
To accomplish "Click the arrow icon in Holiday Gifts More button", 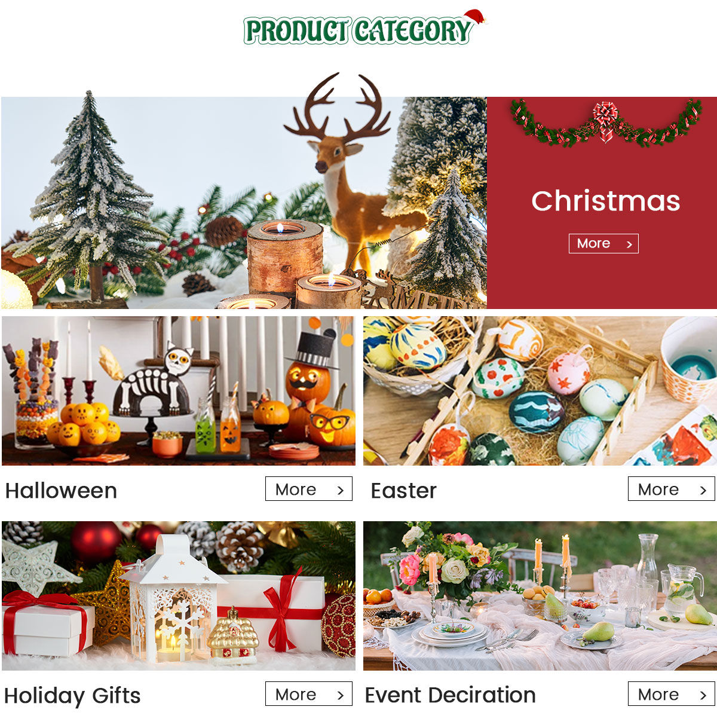I will (341, 695).
